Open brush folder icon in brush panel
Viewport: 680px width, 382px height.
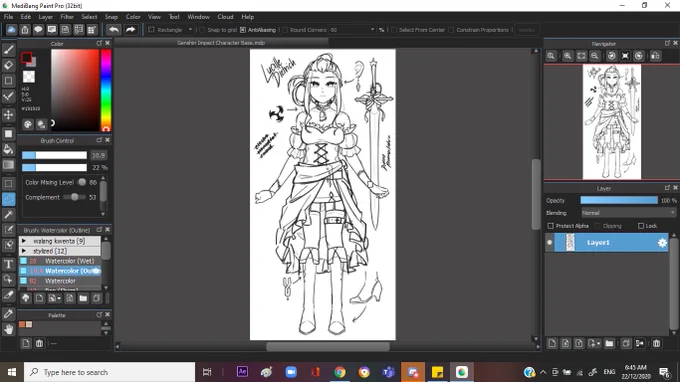(83, 298)
